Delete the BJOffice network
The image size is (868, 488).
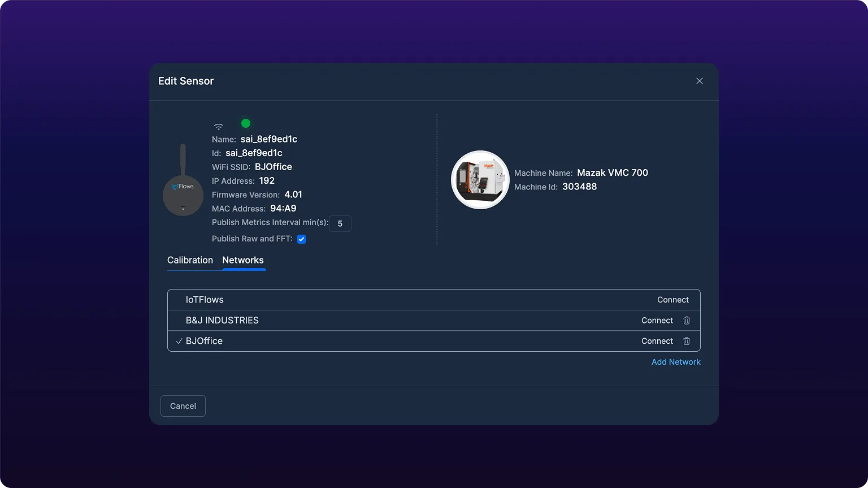(687, 341)
